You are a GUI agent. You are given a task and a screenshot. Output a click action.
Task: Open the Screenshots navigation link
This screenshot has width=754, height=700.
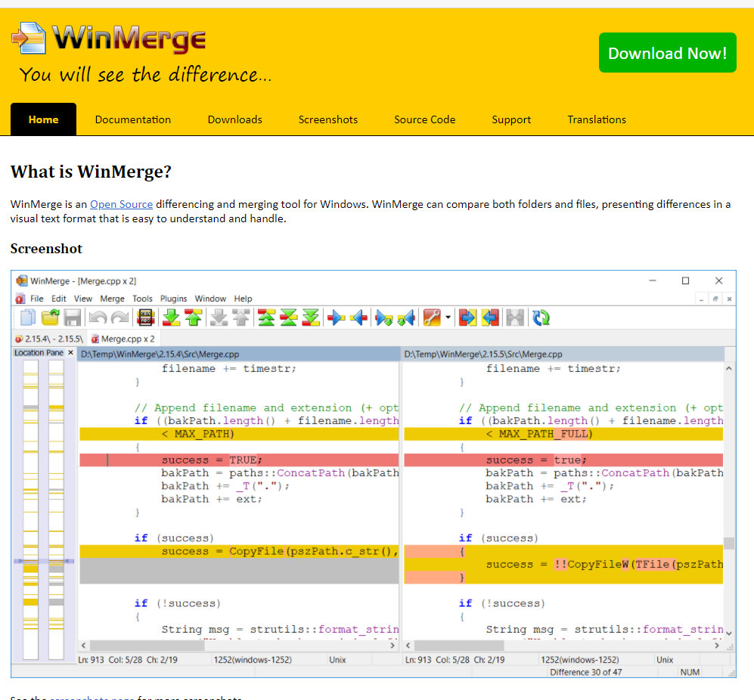click(328, 119)
